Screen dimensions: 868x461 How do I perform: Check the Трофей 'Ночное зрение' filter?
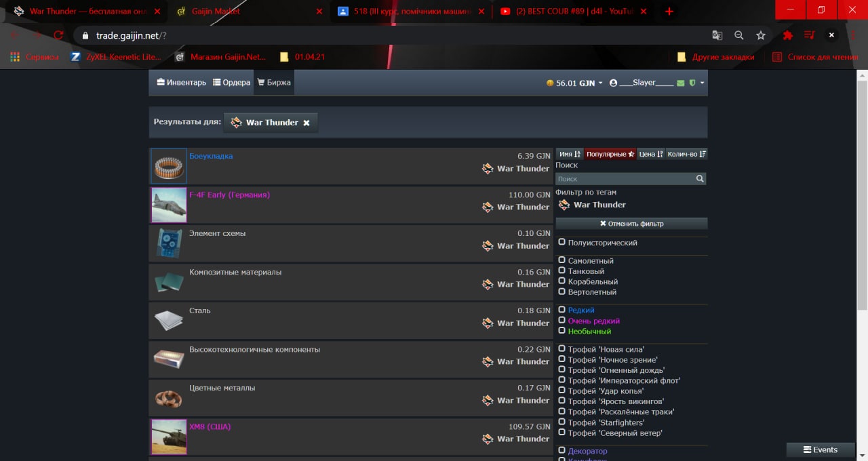click(561, 359)
